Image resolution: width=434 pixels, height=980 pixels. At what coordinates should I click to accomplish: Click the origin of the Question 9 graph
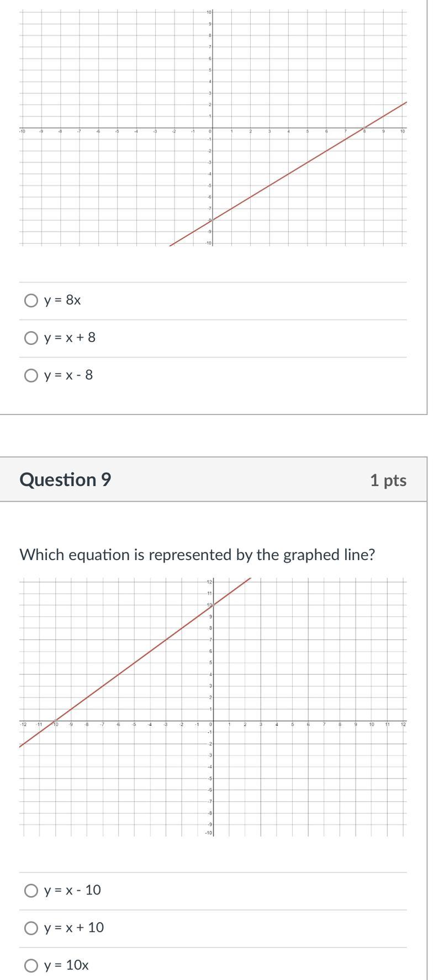[213, 721]
